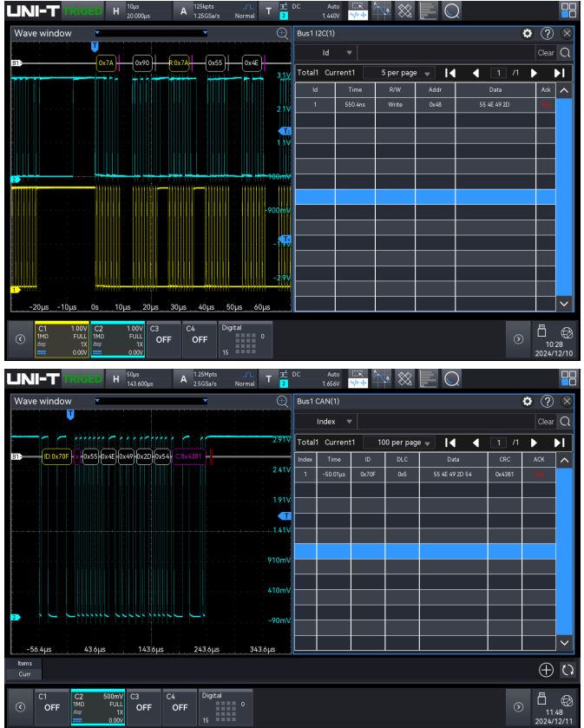Click the refresh icon above CAN channel bar

pyautogui.click(x=568, y=670)
